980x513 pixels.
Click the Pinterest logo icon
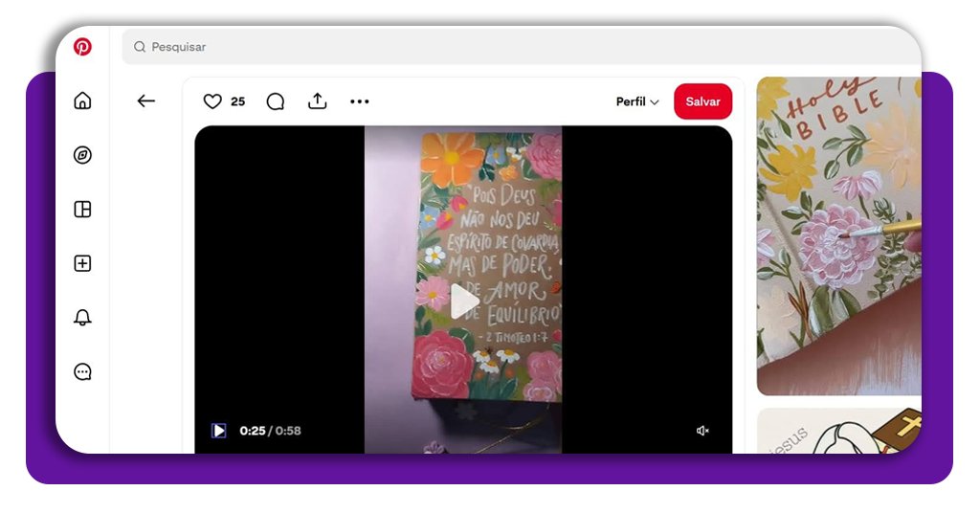83,47
